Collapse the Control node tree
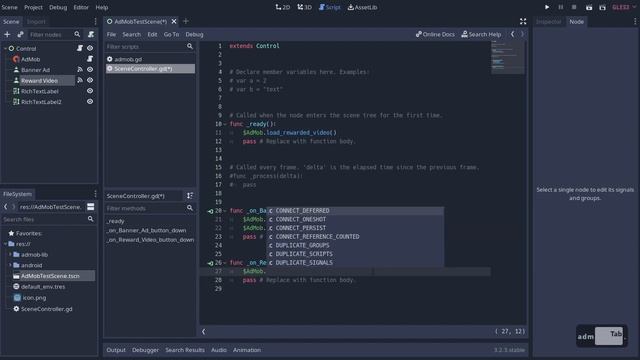Viewport: 640px width, 360px height. [x=5, y=49]
